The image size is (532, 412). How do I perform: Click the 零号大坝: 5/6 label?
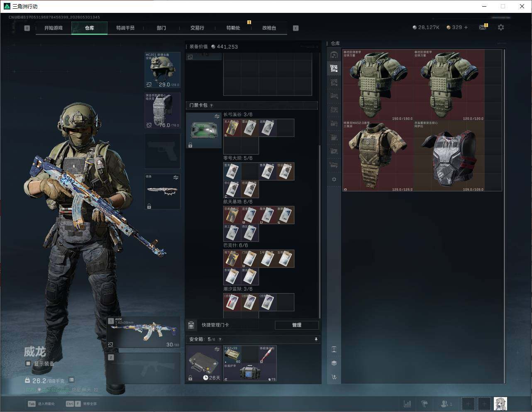tap(238, 158)
